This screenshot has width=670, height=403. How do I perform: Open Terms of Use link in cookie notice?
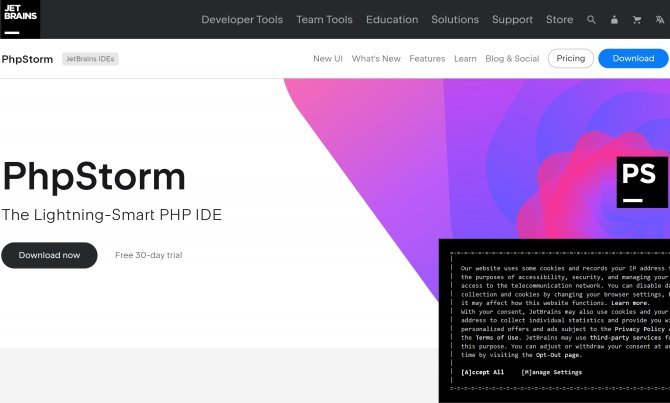point(497,338)
